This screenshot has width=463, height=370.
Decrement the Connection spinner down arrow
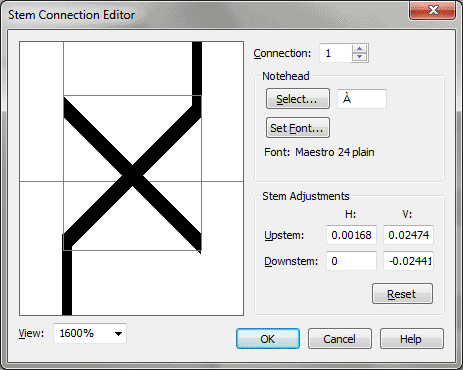(359, 57)
